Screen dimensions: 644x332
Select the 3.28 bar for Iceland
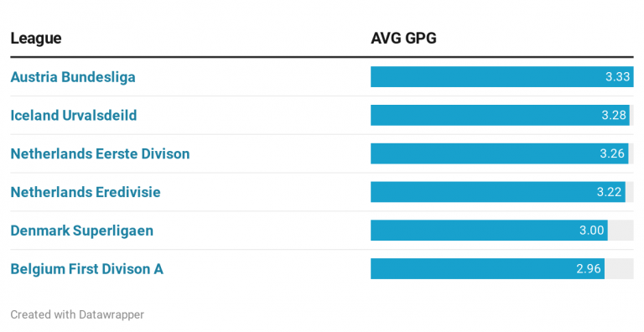click(x=500, y=115)
